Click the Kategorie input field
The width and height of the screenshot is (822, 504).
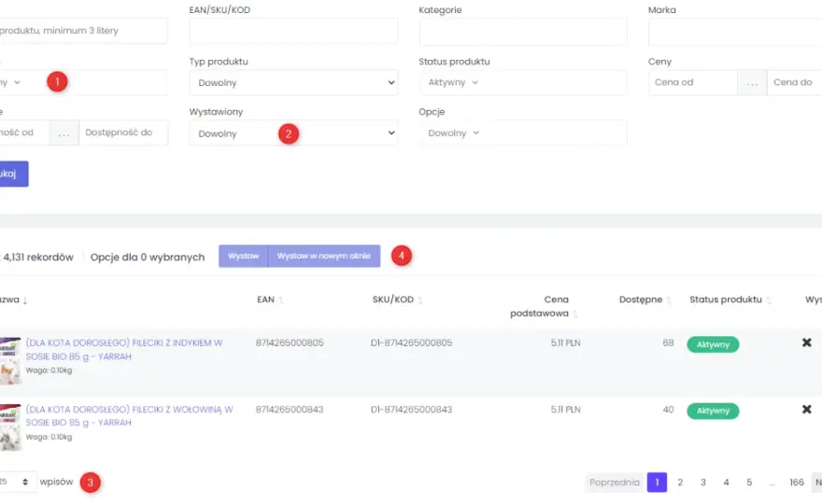(x=523, y=31)
